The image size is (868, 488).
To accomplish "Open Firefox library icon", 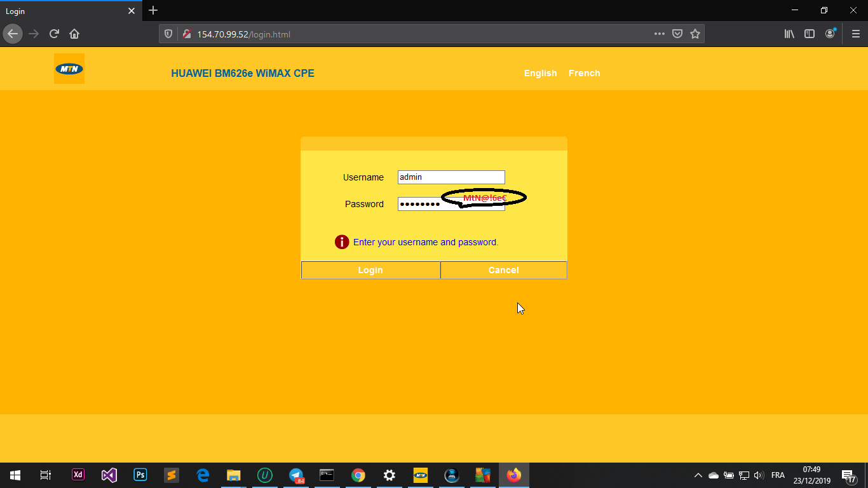I will coord(789,34).
